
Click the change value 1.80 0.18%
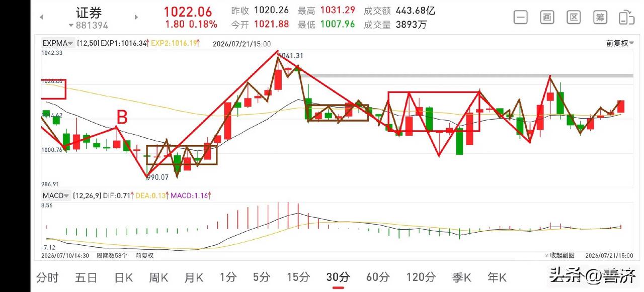click(x=191, y=24)
